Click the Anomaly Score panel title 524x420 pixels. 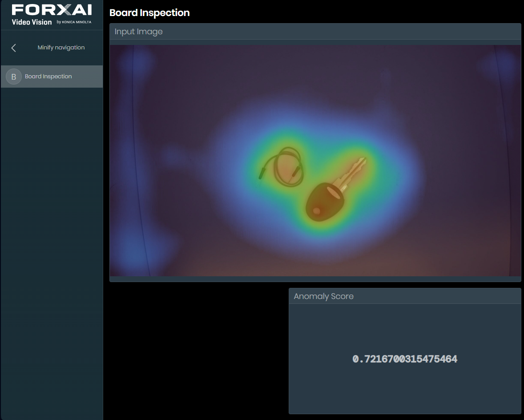click(323, 296)
